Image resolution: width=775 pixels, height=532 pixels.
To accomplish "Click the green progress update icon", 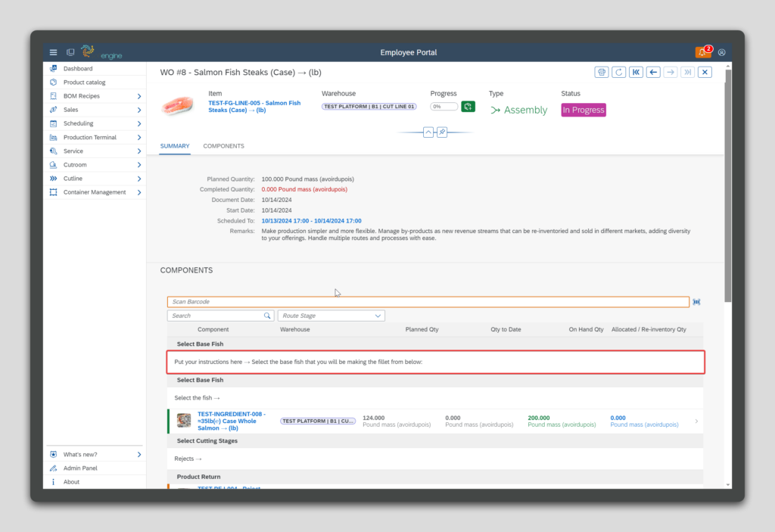I will [468, 106].
